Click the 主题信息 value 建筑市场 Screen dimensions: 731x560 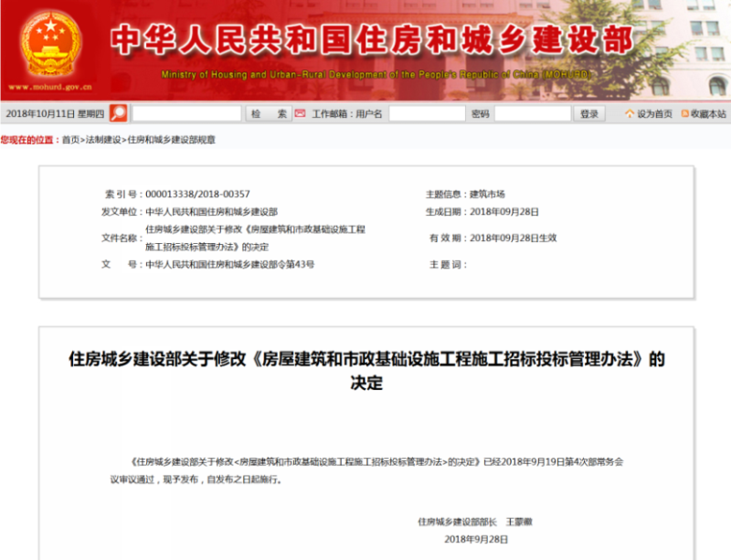[487, 194]
